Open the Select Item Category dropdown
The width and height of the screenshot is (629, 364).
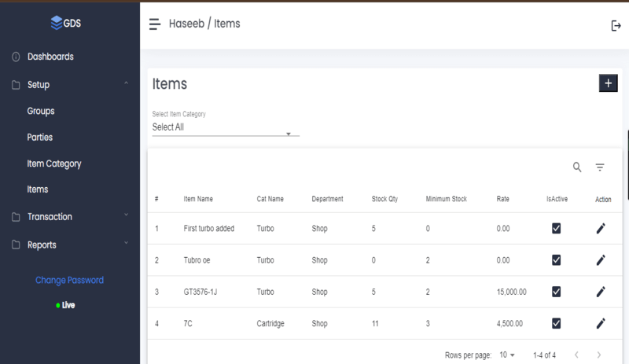pyautogui.click(x=226, y=127)
